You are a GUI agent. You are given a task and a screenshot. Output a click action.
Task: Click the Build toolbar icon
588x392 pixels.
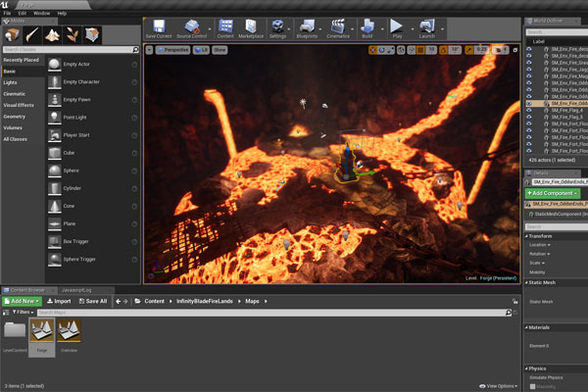[x=367, y=26]
